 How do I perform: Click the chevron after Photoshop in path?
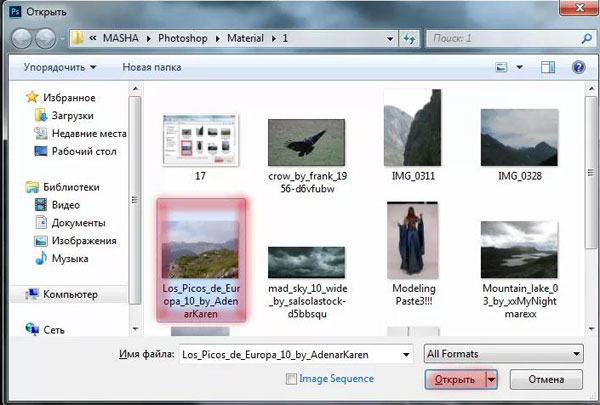pos(217,39)
